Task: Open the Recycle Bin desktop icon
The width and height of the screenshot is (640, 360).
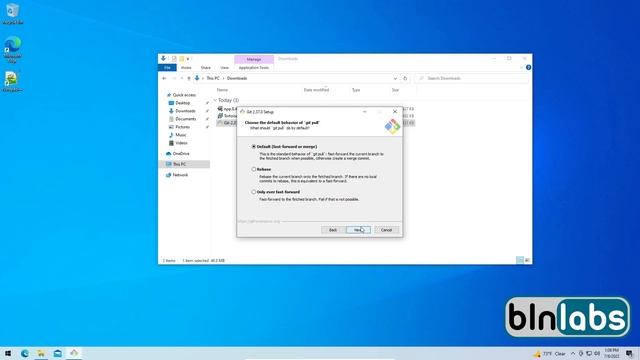Action: coord(12,13)
